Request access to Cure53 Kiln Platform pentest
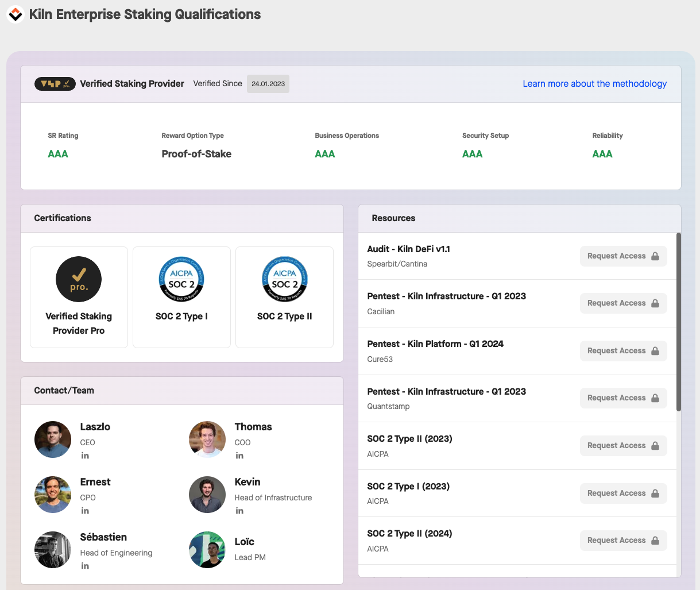This screenshot has height=590, width=700. [623, 351]
